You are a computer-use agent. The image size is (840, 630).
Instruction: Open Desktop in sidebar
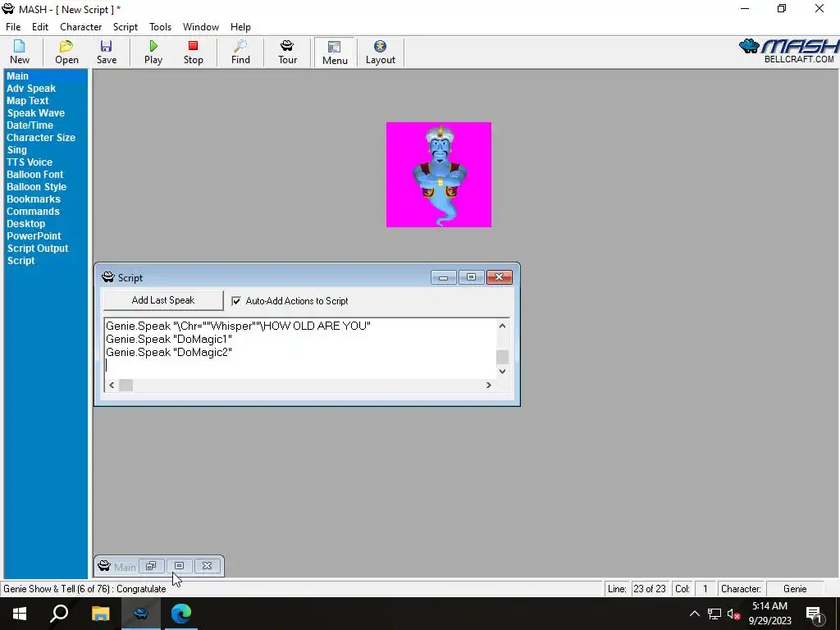pyautogui.click(x=25, y=224)
